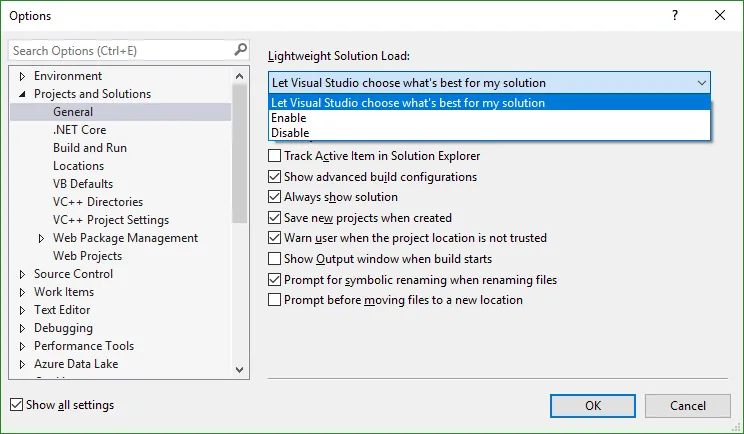Open the Build and Run page

click(x=90, y=148)
